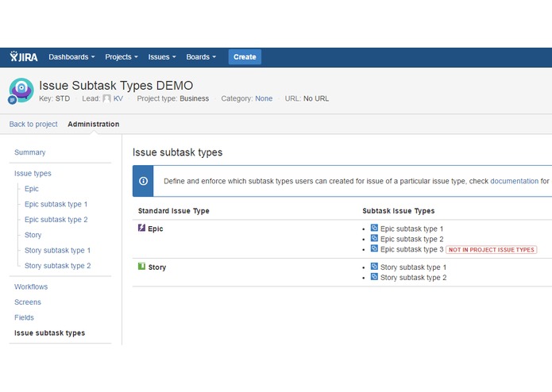552x392 pixels.
Task: Click the KV lead link
Action: (118, 98)
